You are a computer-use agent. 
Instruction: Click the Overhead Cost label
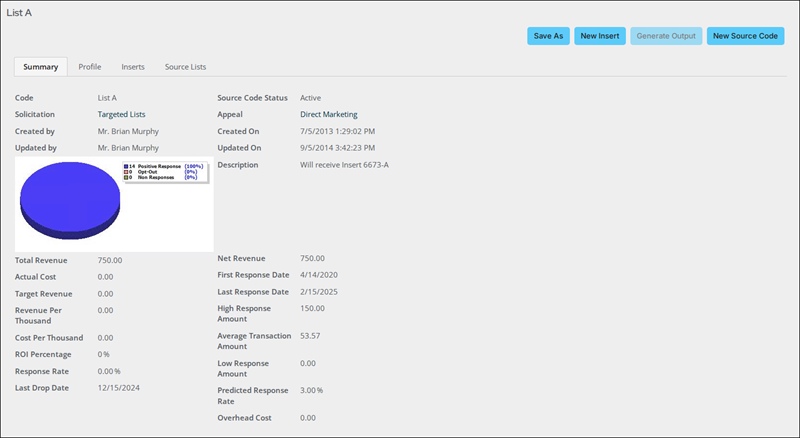[244, 418]
